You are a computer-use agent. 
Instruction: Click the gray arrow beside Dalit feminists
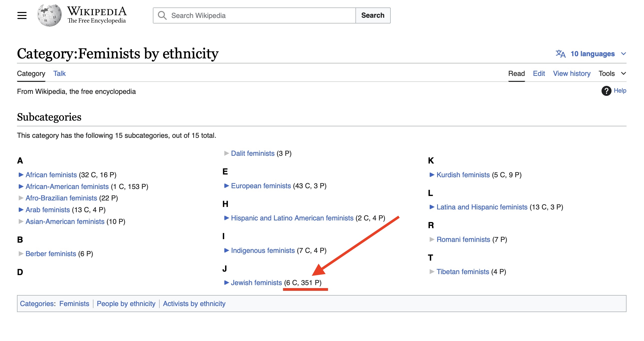tap(227, 153)
